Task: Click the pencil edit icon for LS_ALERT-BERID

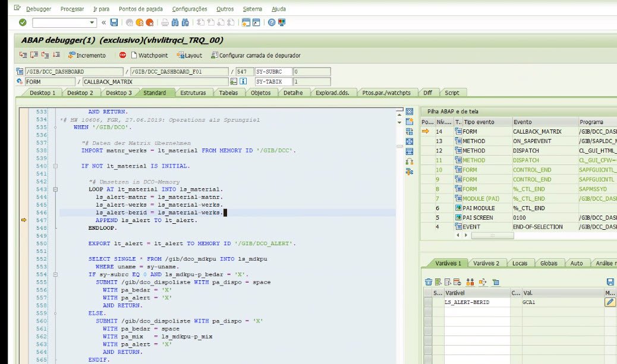Action: click(610, 302)
